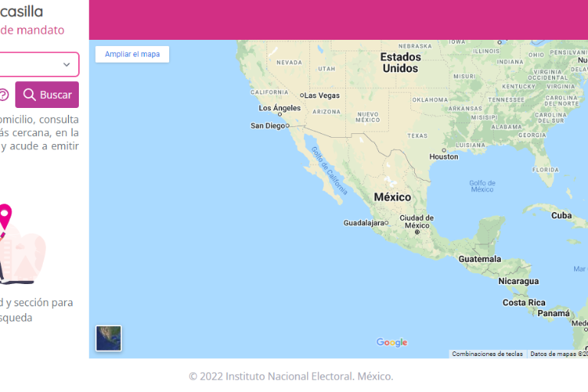Switch map to satellite view thumbnail
The image size is (588, 392).
click(x=109, y=338)
